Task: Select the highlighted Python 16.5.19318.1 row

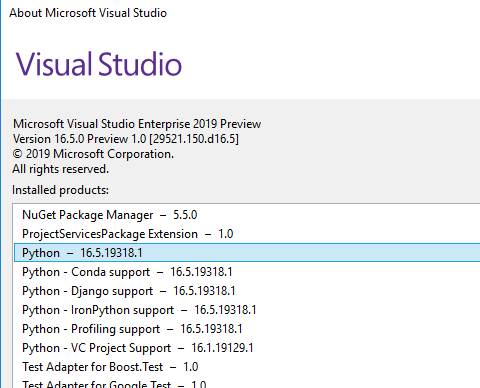Action: coord(247,253)
